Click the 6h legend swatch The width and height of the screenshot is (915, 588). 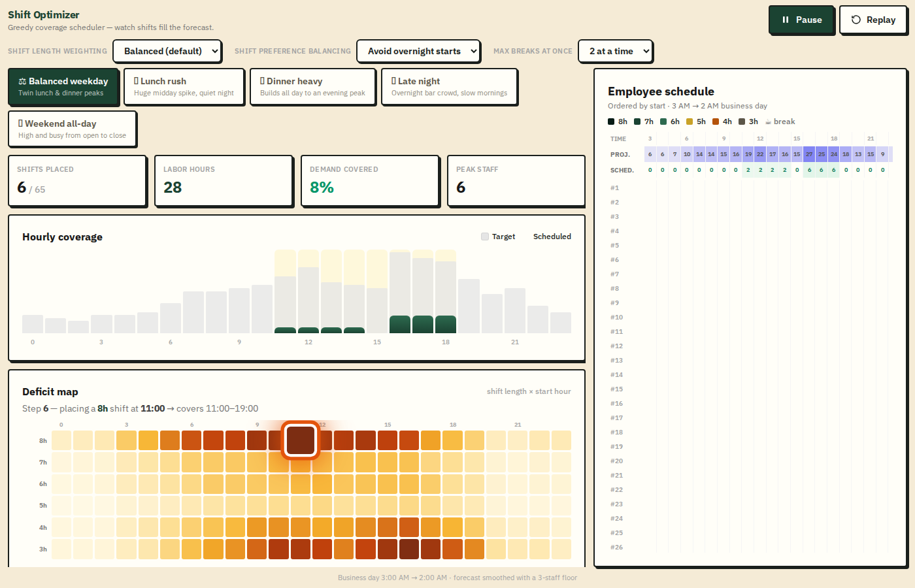pyautogui.click(x=663, y=122)
